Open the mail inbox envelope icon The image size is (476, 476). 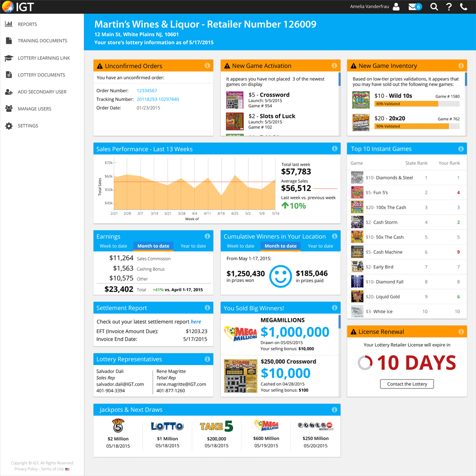coord(412,7)
